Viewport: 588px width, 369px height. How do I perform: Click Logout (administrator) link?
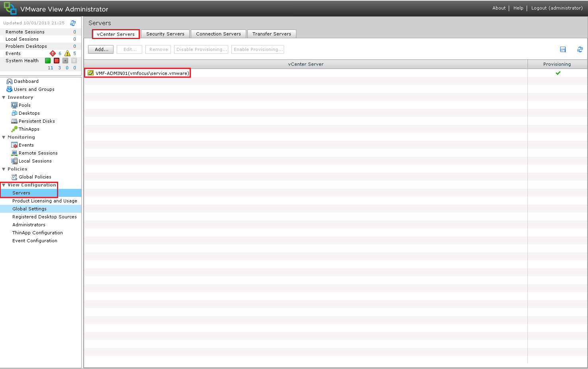tap(557, 8)
